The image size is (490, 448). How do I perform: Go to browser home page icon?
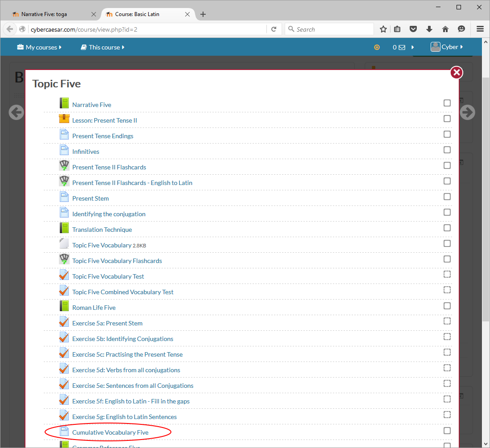click(x=445, y=29)
